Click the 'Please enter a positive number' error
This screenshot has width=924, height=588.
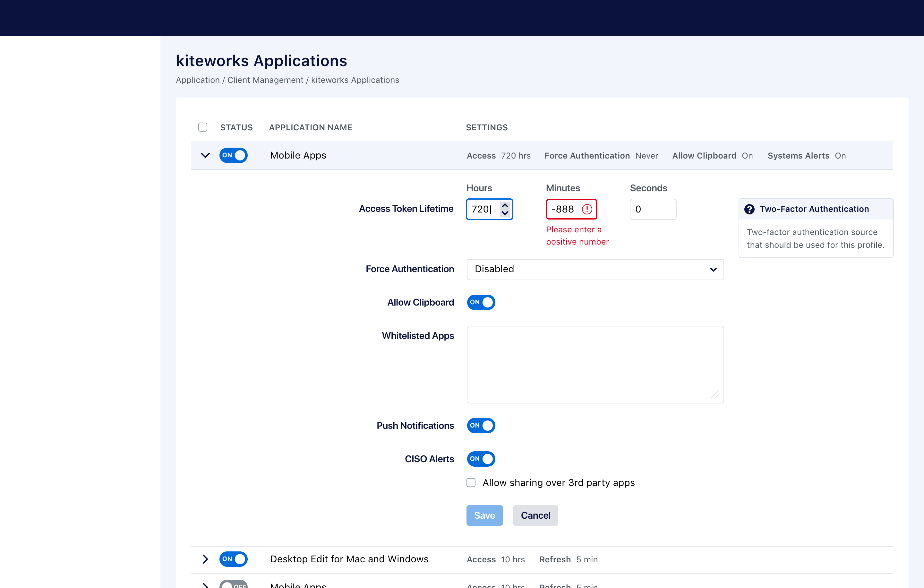(577, 236)
